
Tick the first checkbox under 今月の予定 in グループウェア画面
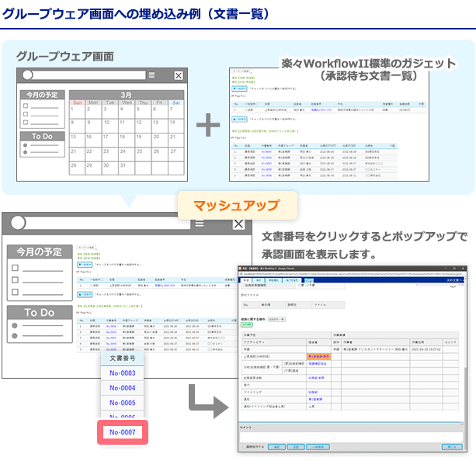click(26, 106)
